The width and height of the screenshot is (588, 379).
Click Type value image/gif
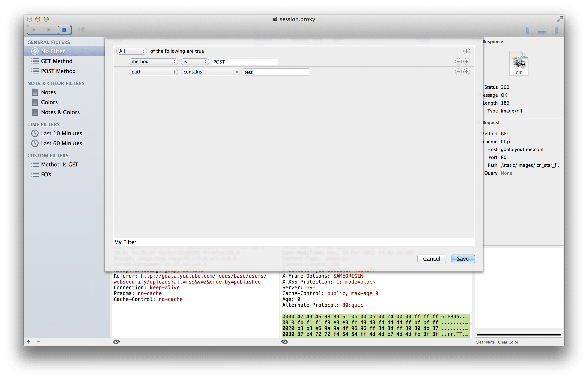point(511,111)
